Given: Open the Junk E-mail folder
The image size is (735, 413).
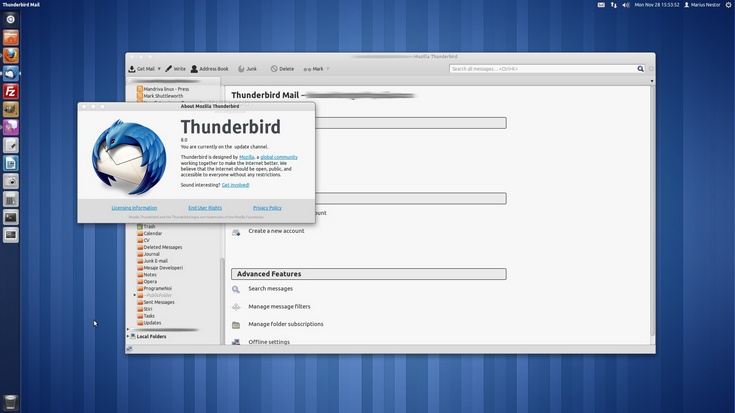Looking at the screenshot, I should tap(152, 261).
